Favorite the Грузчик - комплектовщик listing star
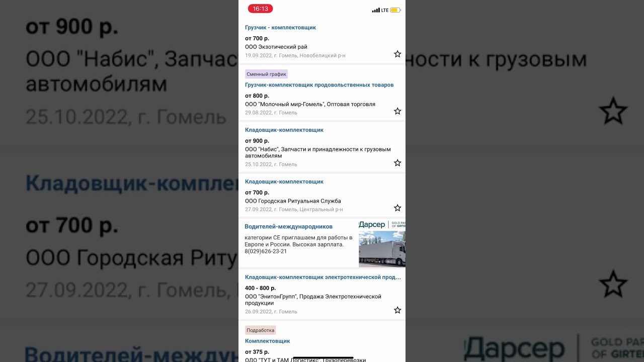This screenshot has width=644, height=362. (x=397, y=54)
